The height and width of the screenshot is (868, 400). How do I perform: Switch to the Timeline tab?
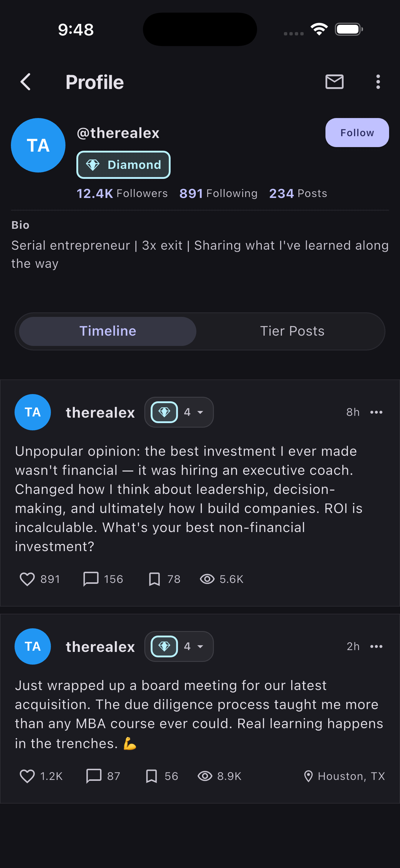pos(108,331)
